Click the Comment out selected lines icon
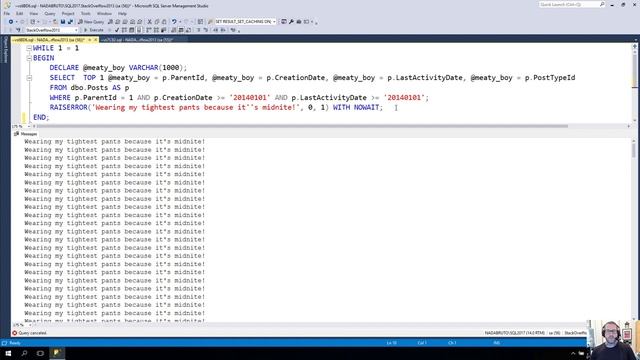This screenshot has width=640, height=360. [198, 30]
